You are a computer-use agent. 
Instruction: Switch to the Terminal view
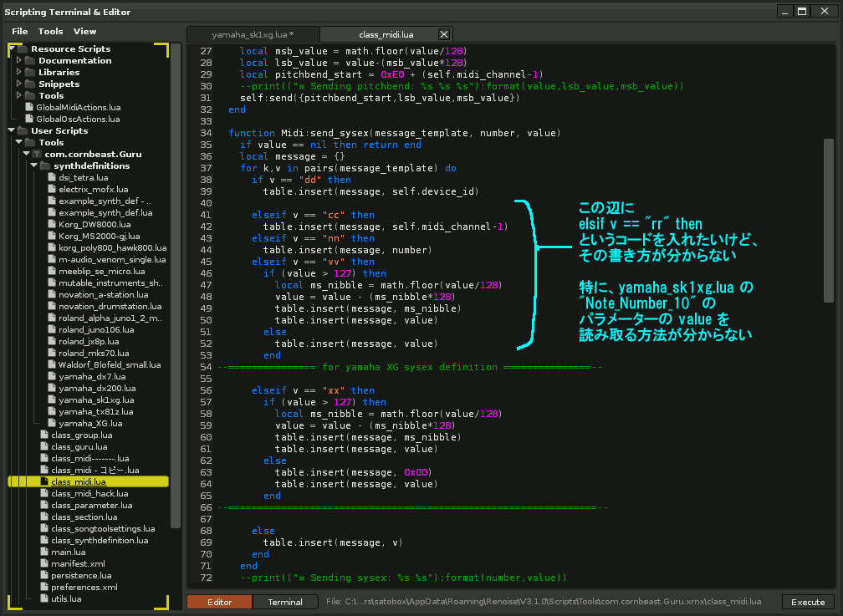tap(285, 602)
